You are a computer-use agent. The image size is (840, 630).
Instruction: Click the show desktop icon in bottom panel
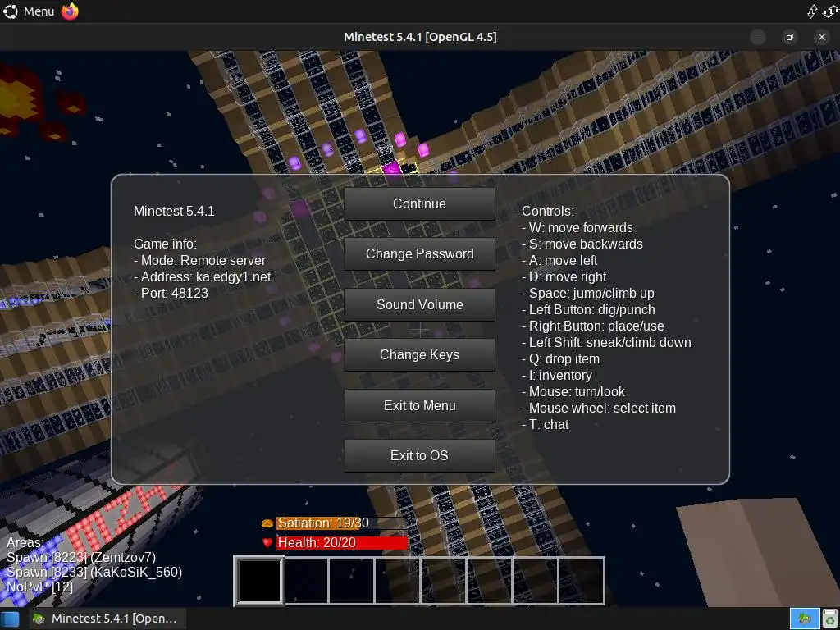coord(10,619)
